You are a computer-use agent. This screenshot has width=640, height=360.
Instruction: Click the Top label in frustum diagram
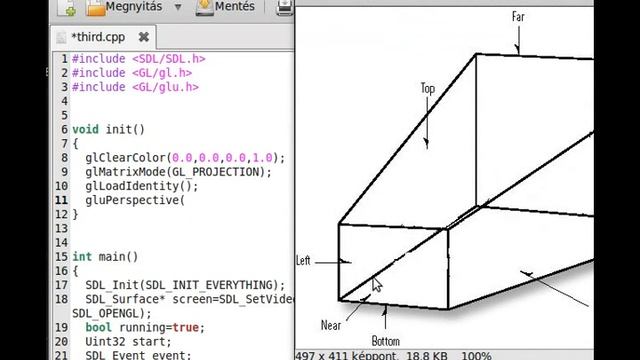pyautogui.click(x=428, y=88)
